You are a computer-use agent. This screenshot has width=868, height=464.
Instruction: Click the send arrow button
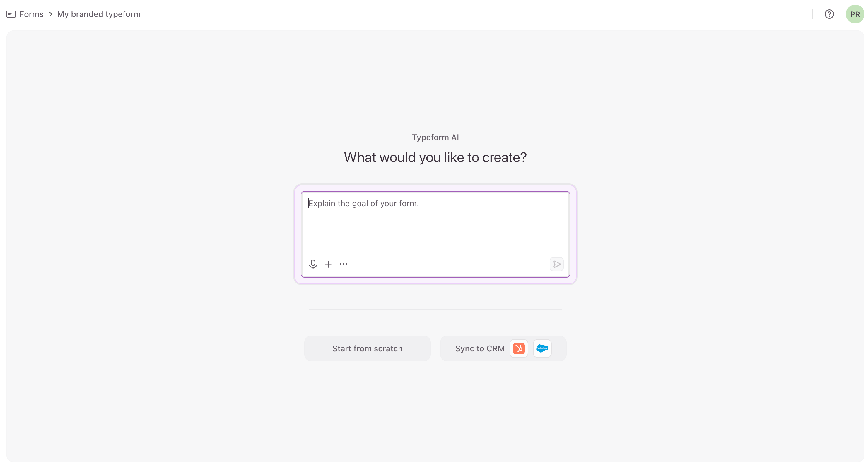[x=557, y=264]
